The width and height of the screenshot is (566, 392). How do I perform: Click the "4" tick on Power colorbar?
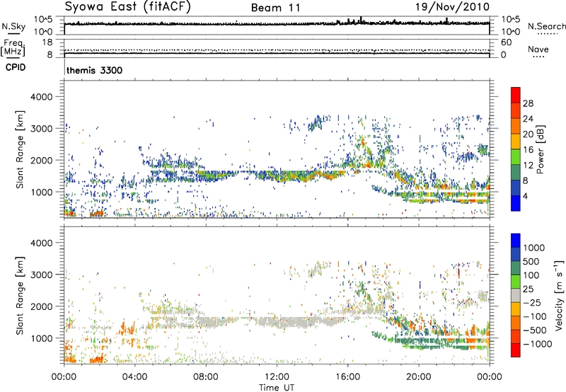tap(525, 196)
